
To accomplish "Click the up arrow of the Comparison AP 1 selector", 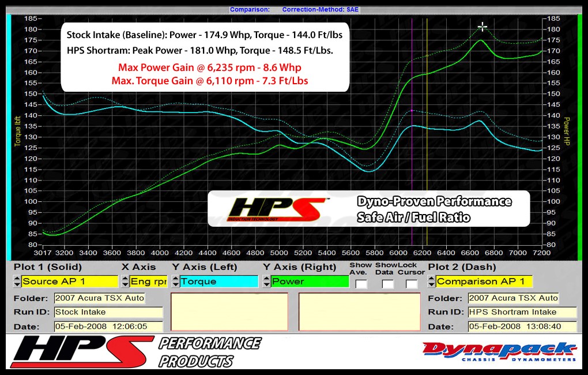I will click(431, 279).
